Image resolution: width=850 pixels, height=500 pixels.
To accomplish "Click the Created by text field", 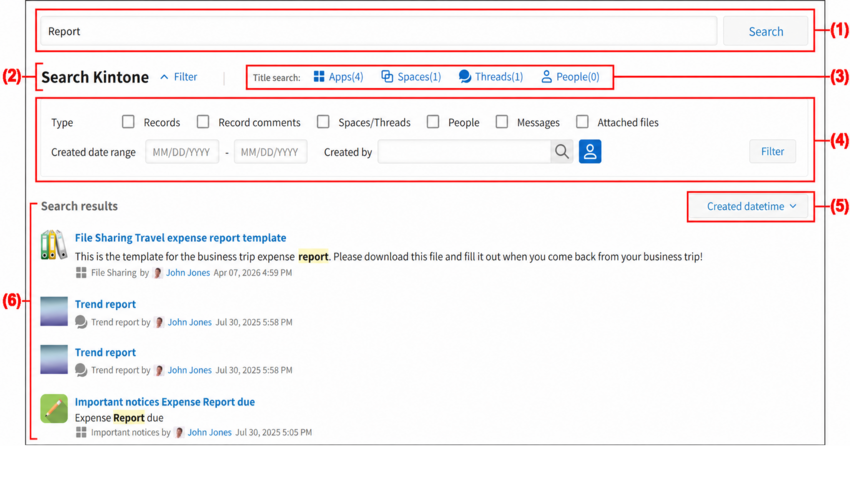I will [465, 152].
